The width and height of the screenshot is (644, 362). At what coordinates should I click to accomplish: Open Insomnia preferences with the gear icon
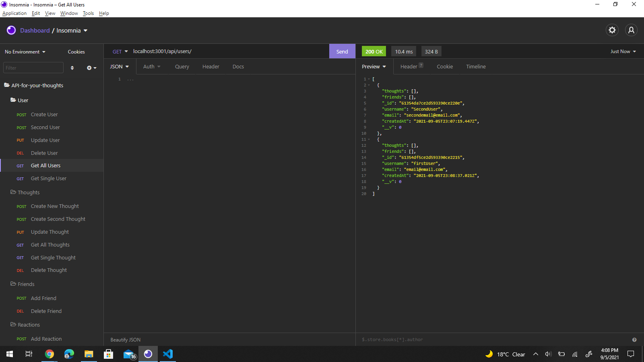[x=612, y=30]
